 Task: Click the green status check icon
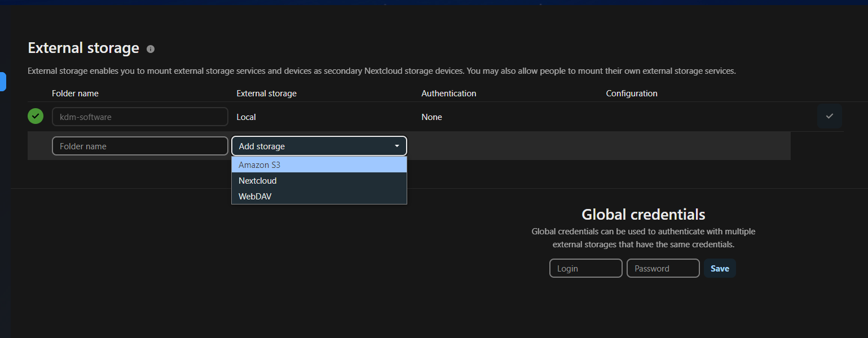(x=36, y=117)
